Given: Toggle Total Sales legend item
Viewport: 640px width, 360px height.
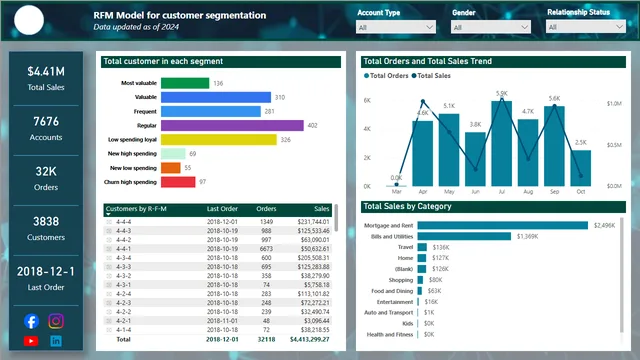Looking at the screenshot, I should pyautogui.click(x=431, y=76).
